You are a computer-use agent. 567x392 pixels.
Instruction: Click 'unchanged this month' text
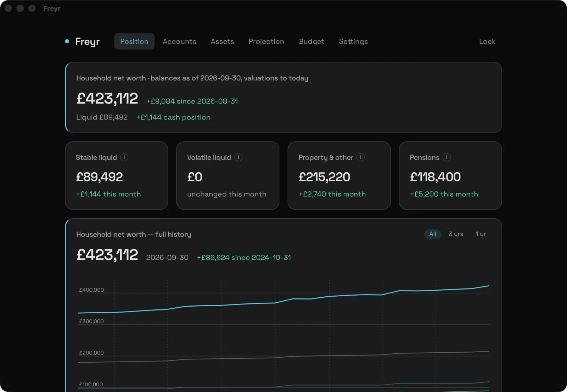(227, 194)
